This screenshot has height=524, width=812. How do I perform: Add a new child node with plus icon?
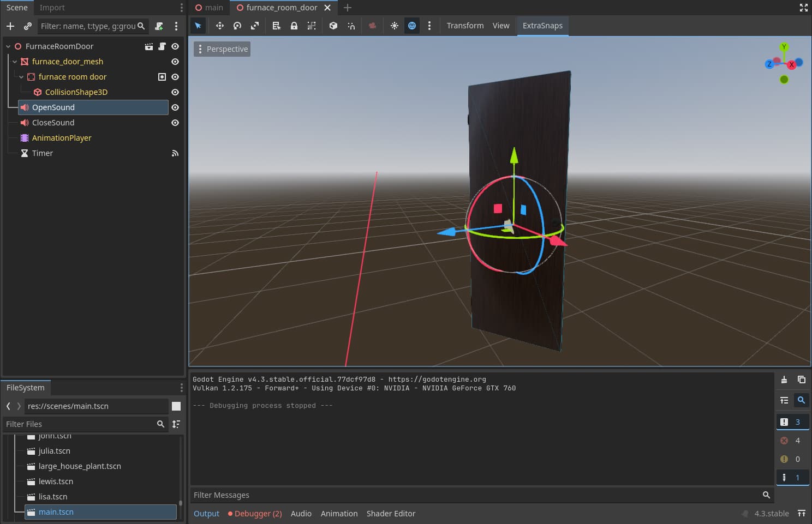tap(10, 26)
